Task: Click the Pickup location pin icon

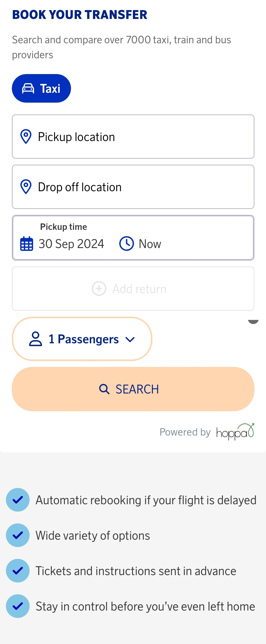Action: click(x=26, y=137)
